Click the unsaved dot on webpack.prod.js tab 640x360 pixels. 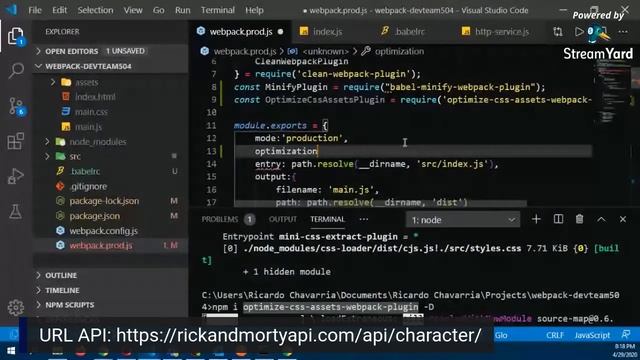(x=280, y=31)
